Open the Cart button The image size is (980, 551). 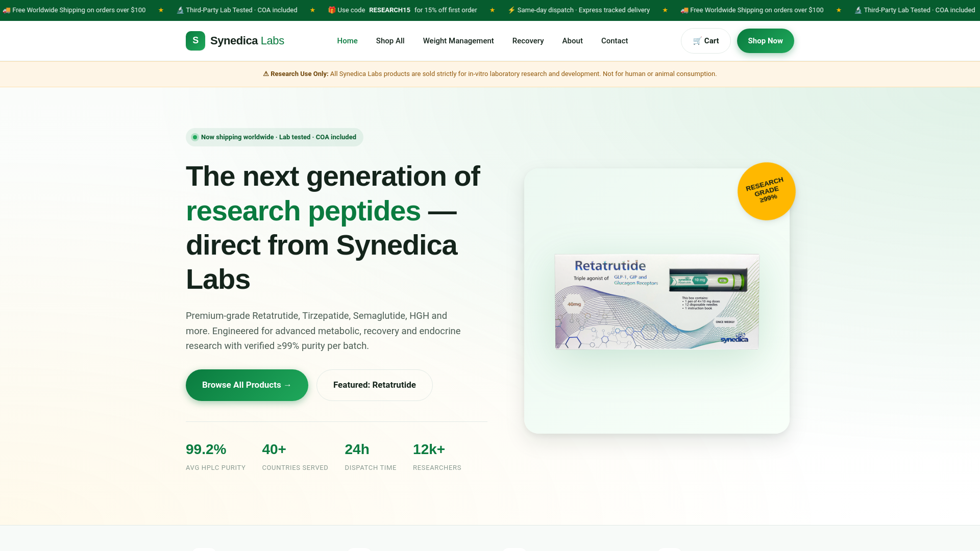[705, 41]
